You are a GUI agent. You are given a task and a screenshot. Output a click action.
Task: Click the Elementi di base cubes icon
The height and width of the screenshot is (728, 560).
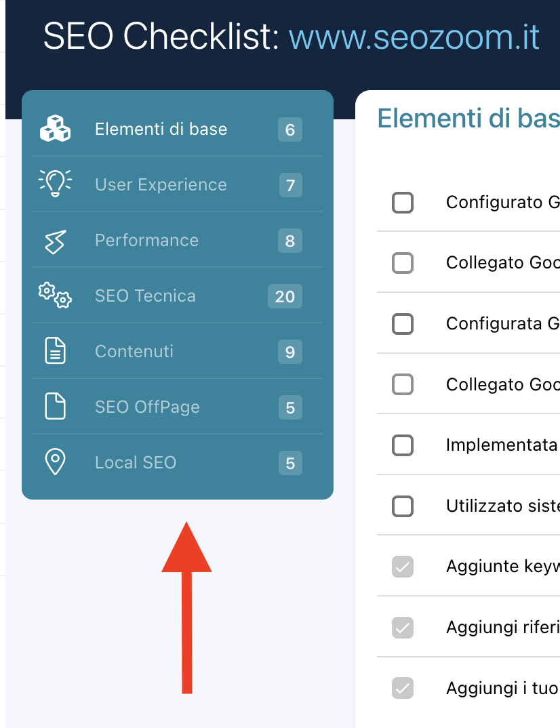pos(55,129)
